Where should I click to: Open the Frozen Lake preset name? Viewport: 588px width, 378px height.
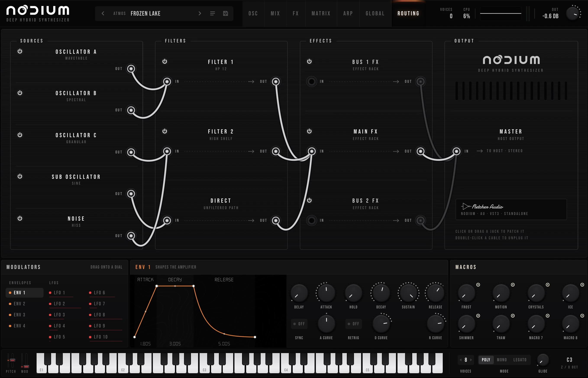[145, 13]
